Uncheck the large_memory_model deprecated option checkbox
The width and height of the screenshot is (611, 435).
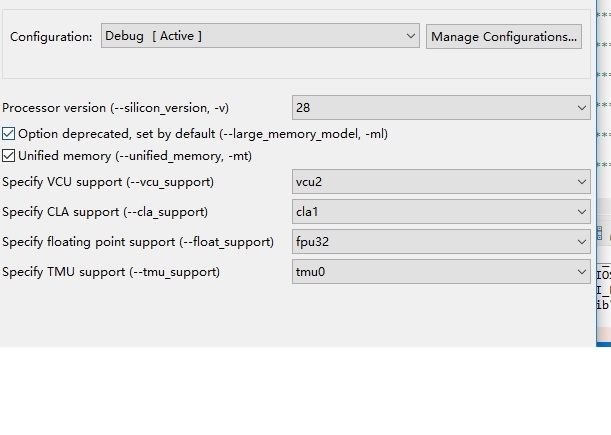coord(9,133)
